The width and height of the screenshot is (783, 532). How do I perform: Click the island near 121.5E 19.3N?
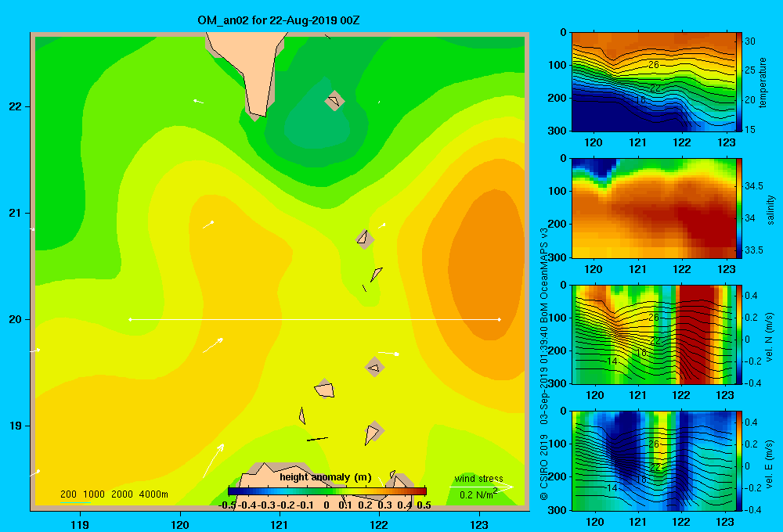pyautogui.click(x=325, y=388)
